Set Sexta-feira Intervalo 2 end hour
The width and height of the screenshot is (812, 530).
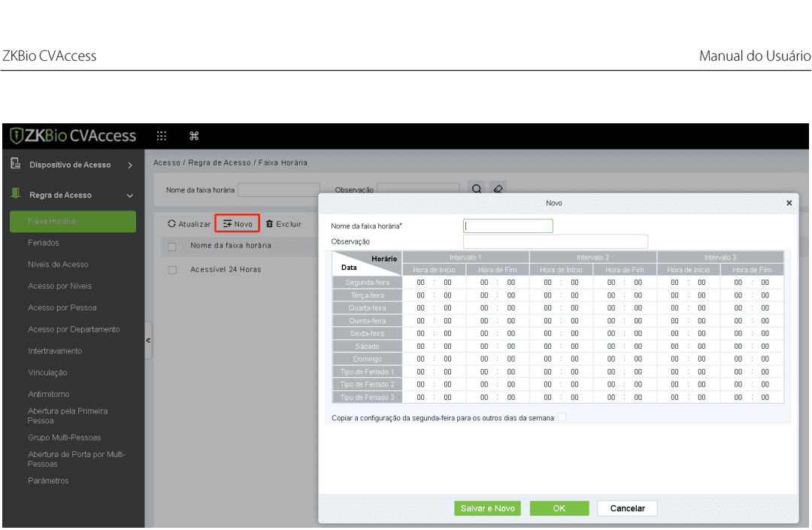coord(611,334)
